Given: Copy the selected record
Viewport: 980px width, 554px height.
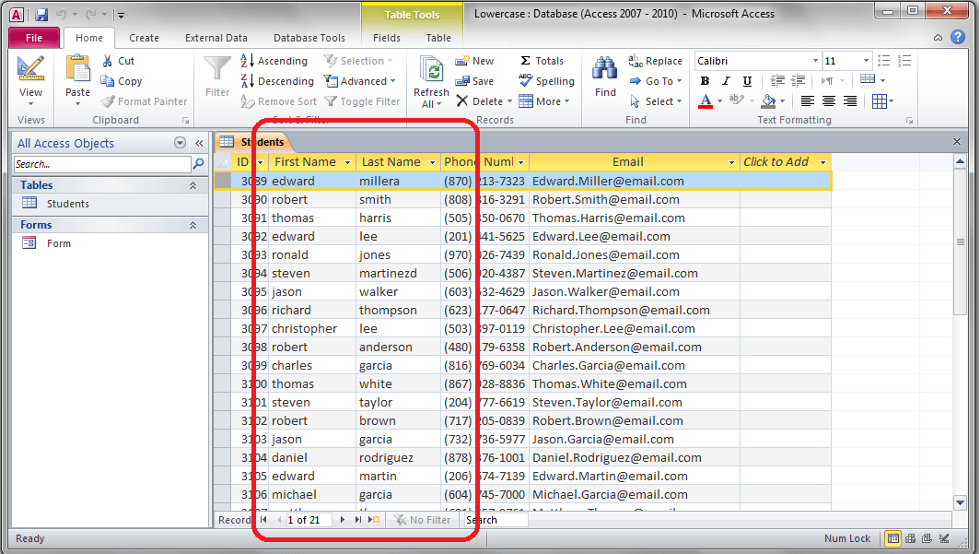Looking at the screenshot, I should 122,81.
